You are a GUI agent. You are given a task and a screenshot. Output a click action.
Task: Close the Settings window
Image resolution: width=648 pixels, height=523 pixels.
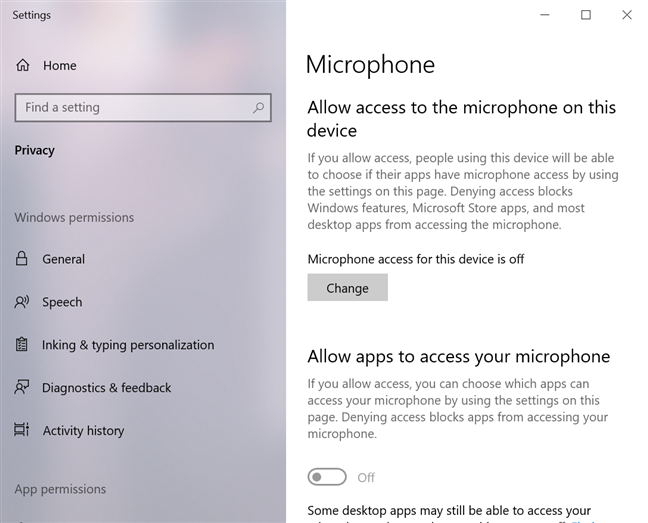[x=627, y=15]
